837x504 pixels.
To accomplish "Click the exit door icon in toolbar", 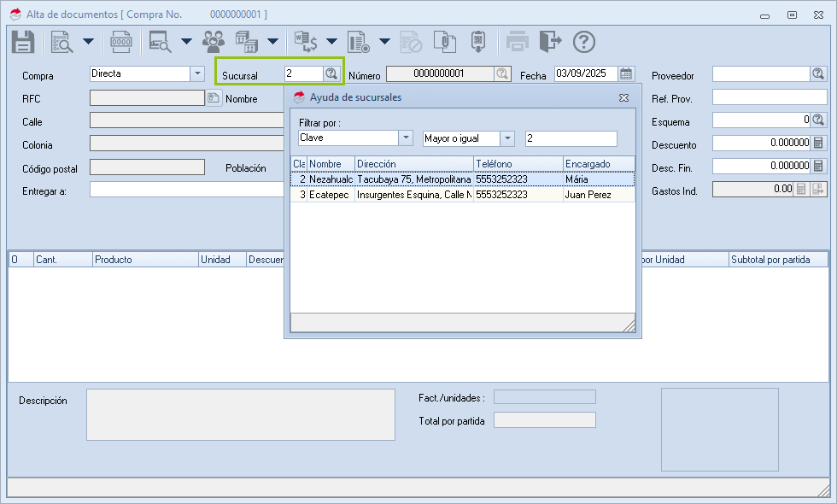I will 551,41.
